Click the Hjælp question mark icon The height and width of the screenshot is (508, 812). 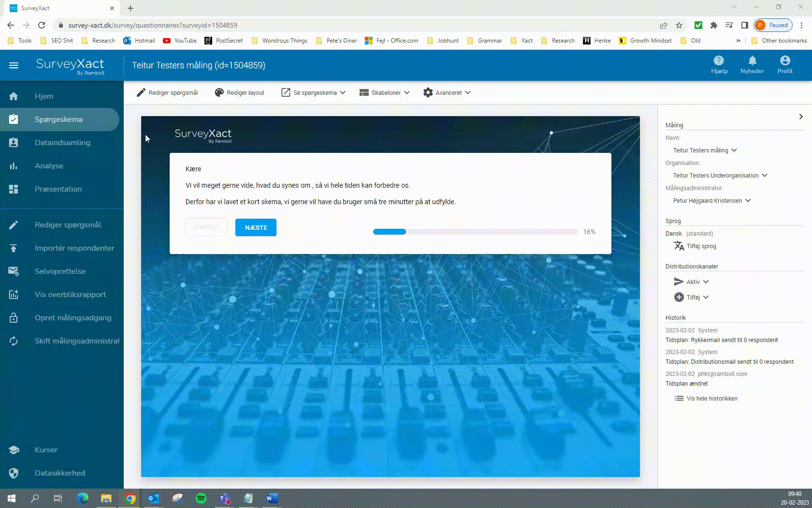[x=719, y=60]
